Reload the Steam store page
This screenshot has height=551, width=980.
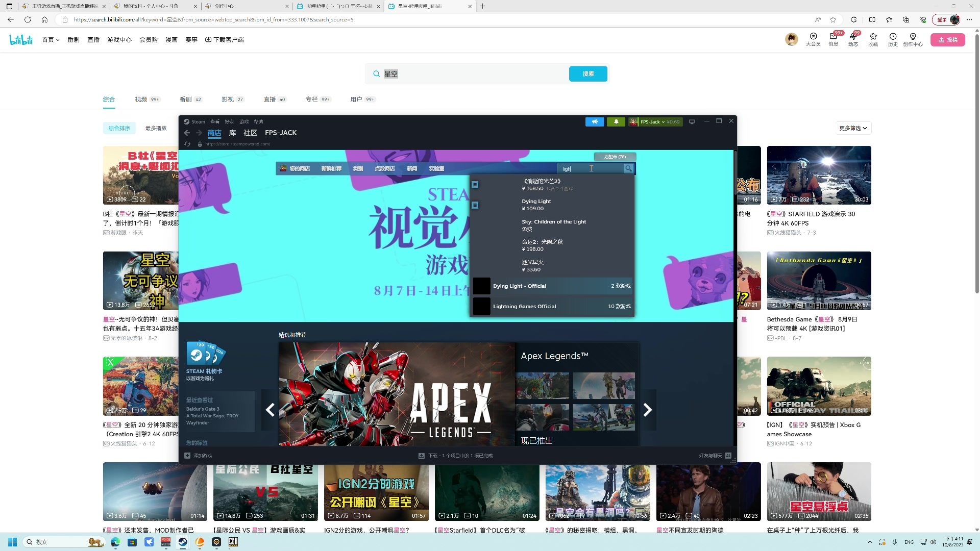coord(187,144)
